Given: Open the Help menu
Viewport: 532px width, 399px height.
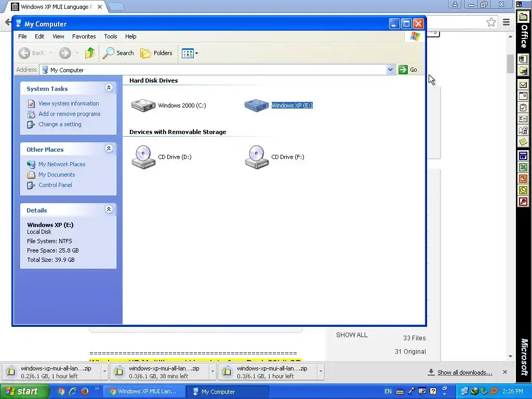Looking at the screenshot, I should (130, 36).
